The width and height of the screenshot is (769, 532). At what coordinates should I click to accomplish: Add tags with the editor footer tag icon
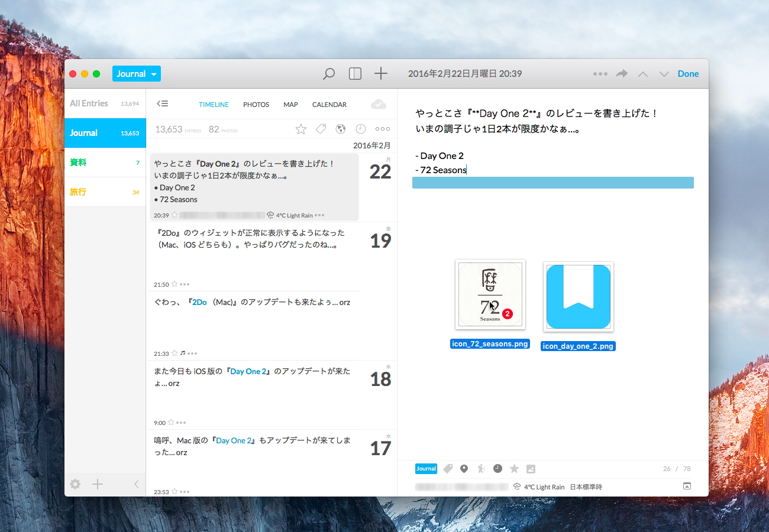click(448, 469)
